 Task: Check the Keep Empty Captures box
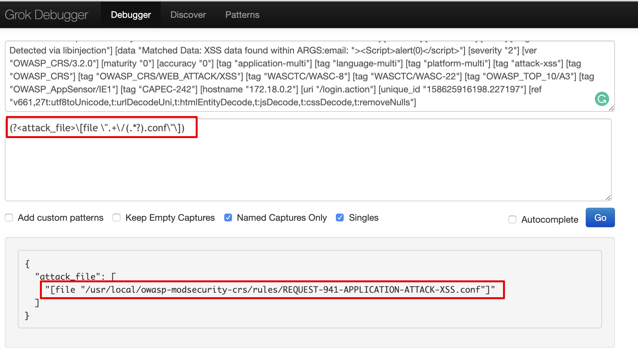117,217
